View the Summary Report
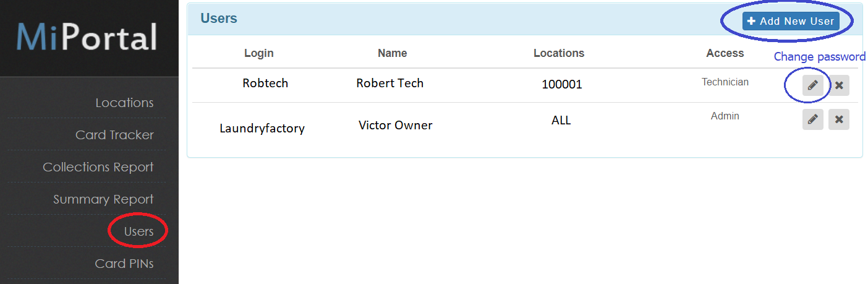The image size is (868, 284). [103, 199]
